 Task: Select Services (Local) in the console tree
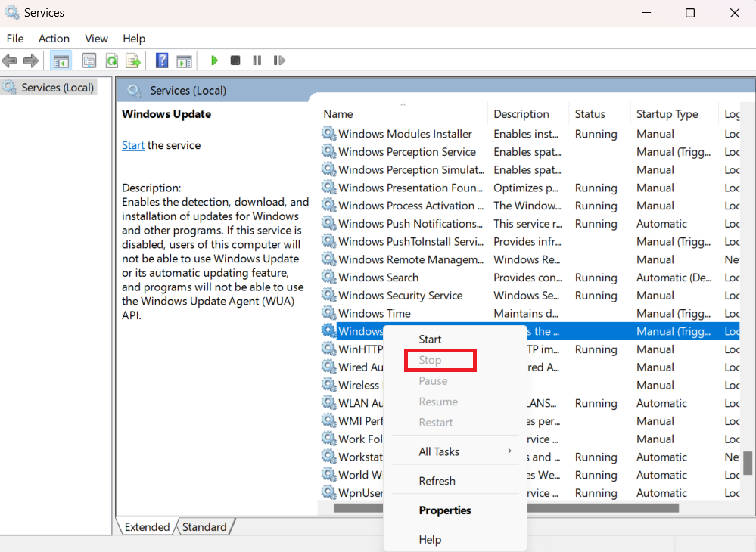click(58, 88)
